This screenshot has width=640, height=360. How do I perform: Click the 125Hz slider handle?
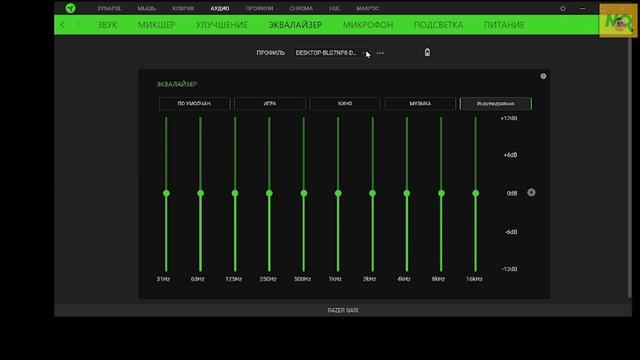(235, 193)
